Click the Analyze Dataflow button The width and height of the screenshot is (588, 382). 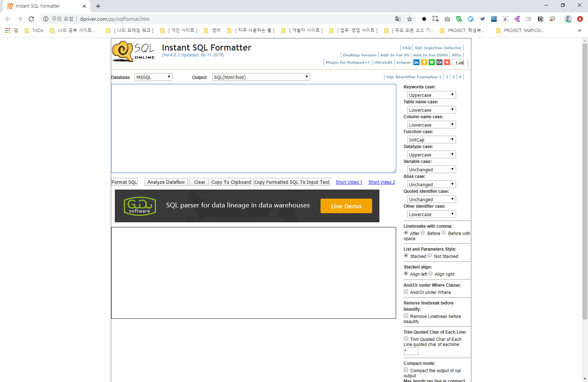pyautogui.click(x=166, y=182)
